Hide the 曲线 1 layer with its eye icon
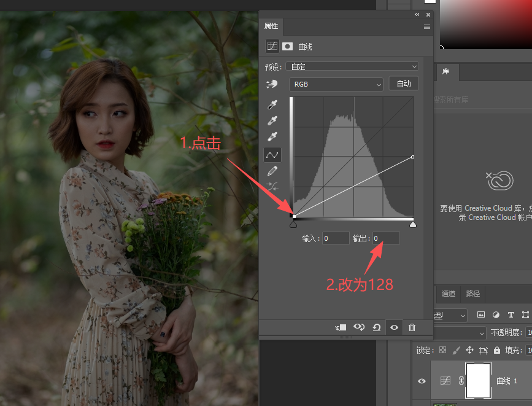The width and height of the screenshot is (532, 406). [x=422, y=381]
